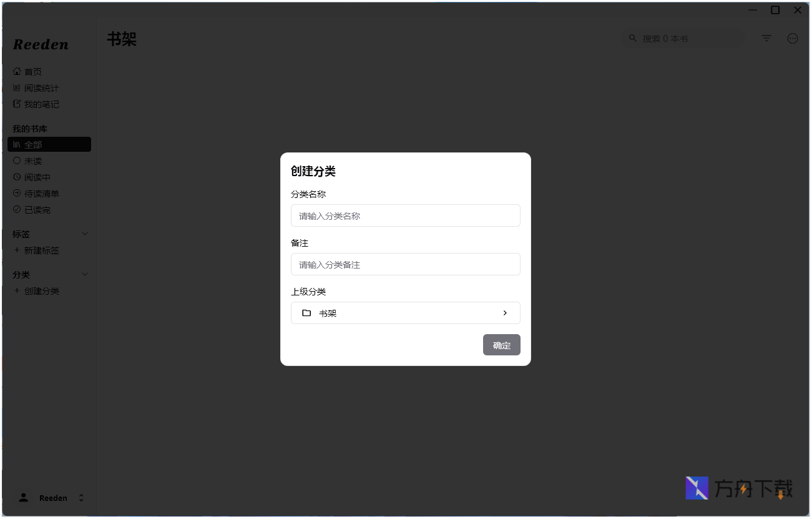Open the 阅读统计 reading statistics page
812x519 pixels.
tap(41, 87)
